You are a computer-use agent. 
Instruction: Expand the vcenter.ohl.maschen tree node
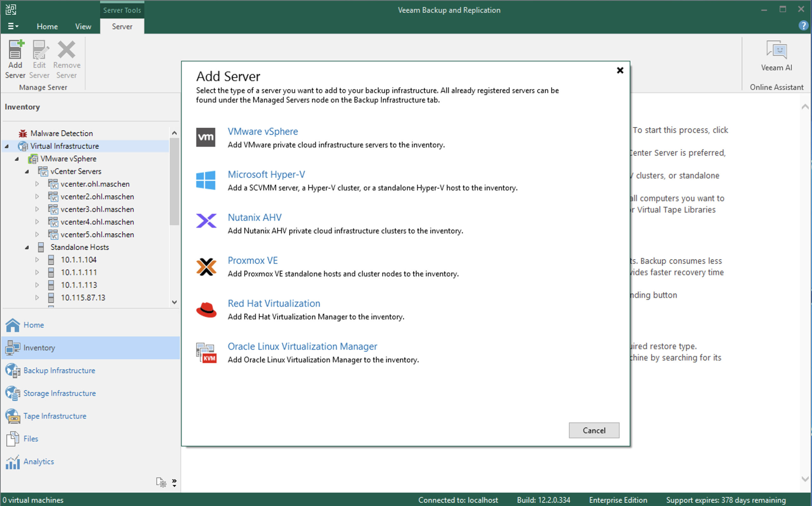tap(37, 184)
